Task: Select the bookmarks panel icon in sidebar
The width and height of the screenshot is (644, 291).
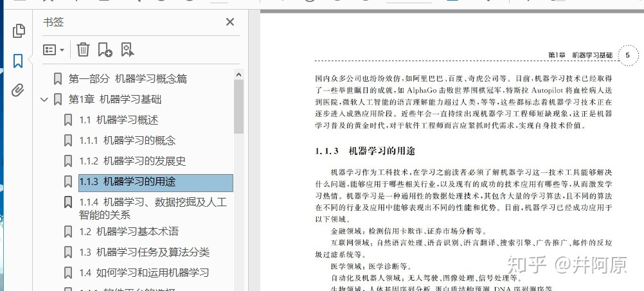Action: [17, 61]
